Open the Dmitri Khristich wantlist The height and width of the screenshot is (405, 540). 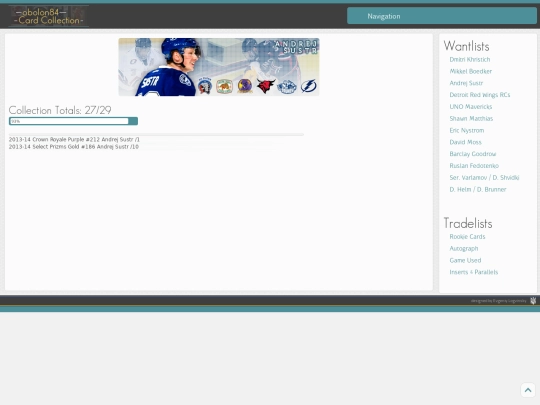tap(469, 60)
